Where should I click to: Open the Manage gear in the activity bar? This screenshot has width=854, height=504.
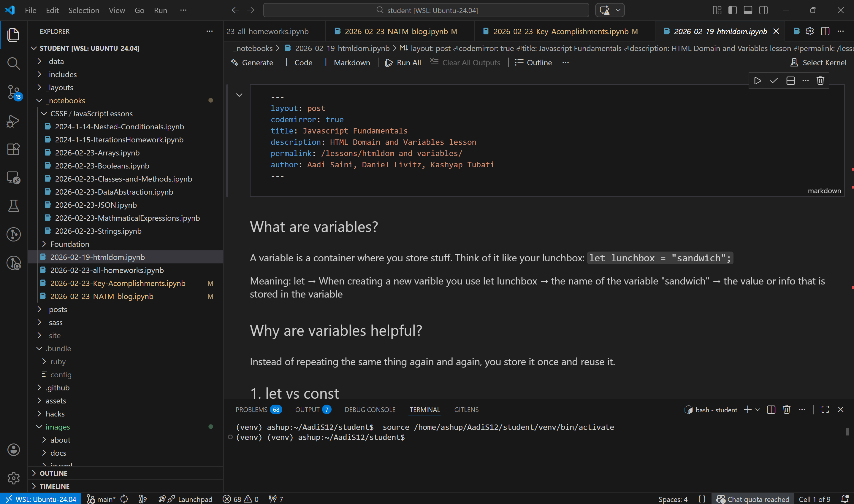[13, 478]
